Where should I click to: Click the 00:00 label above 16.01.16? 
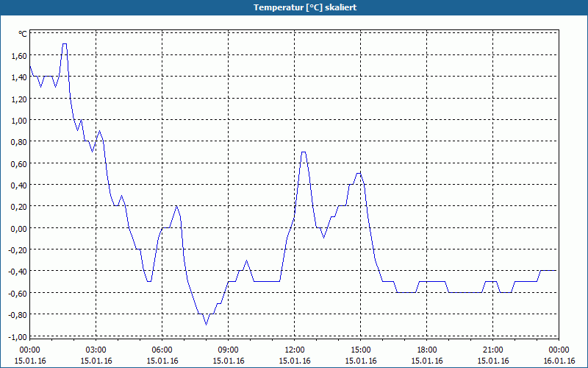(559, 350)
